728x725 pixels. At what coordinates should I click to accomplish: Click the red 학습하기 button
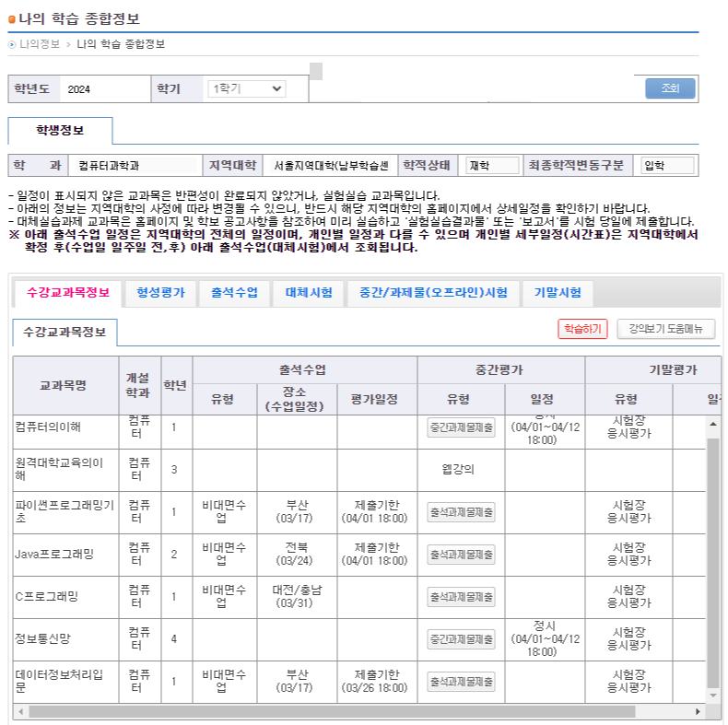[x=582, y=329]
